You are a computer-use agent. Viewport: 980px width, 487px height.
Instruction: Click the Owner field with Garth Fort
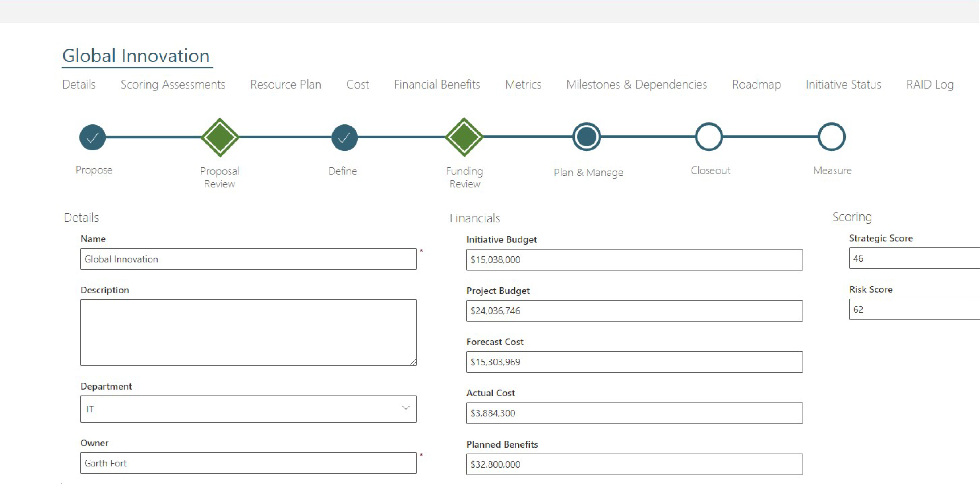tap(248, 463)
